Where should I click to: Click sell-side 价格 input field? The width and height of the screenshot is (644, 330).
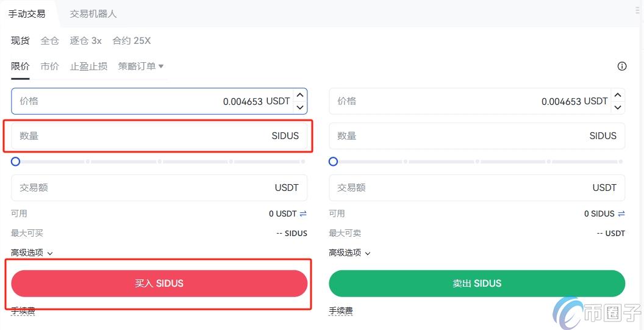(477, 101)
